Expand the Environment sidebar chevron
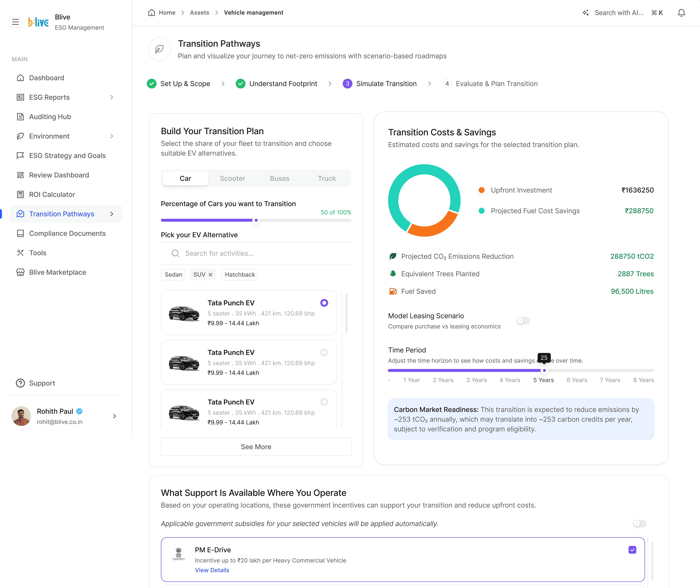The width and height of the screenshot is (700, 588). 112,136
